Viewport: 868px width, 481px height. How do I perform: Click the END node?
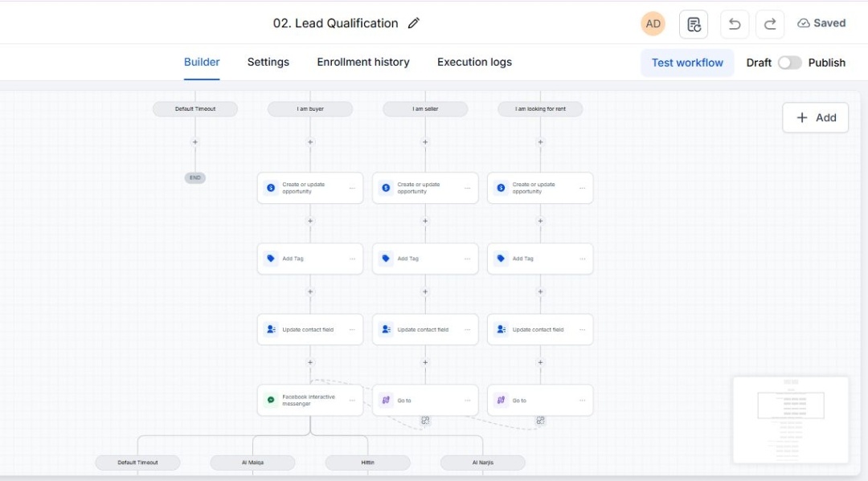click(194, 177)
